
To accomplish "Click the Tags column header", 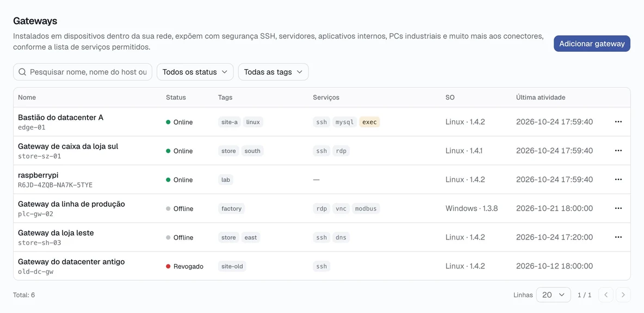I will tap(225, 97).
